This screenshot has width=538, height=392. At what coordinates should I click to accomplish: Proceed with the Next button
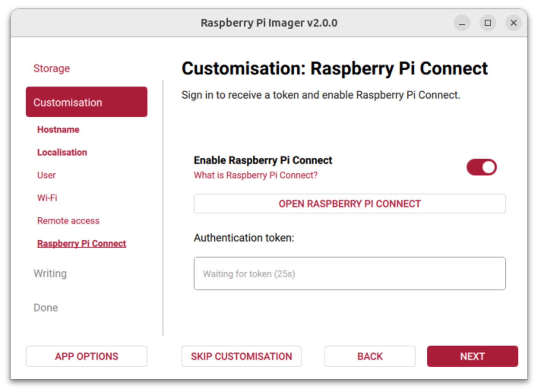tap(472, 356)
